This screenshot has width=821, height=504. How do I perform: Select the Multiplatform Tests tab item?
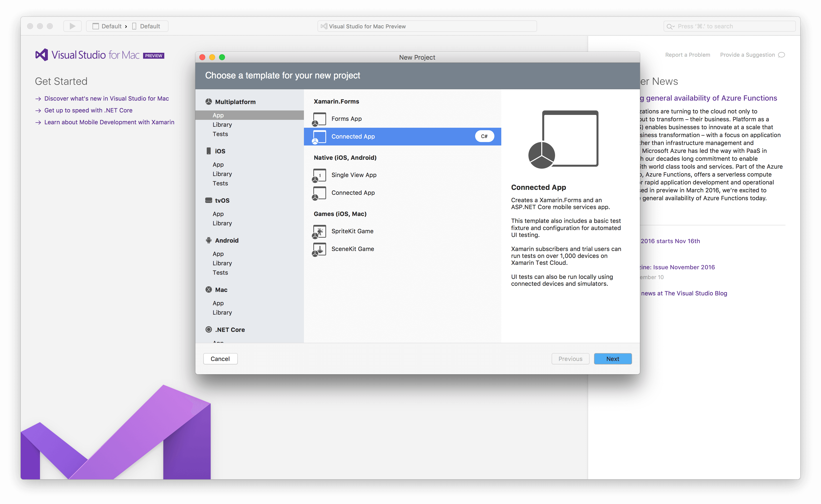click(221, 134)
